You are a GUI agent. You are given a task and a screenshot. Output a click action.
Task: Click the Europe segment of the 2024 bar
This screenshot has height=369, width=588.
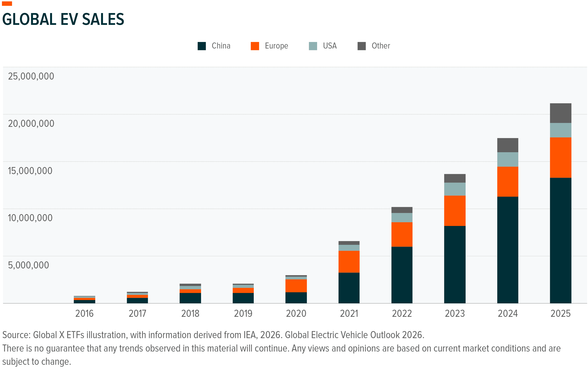coord(508,182)
